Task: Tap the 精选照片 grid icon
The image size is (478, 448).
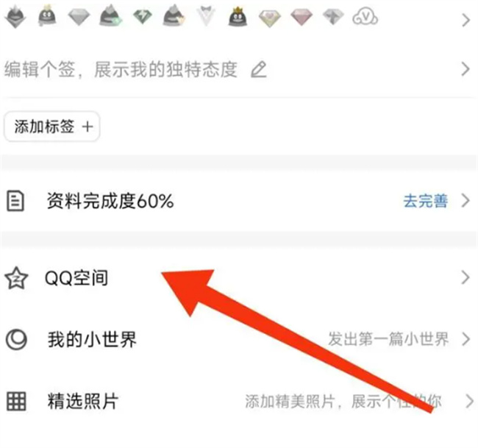Action: point(16,402)
